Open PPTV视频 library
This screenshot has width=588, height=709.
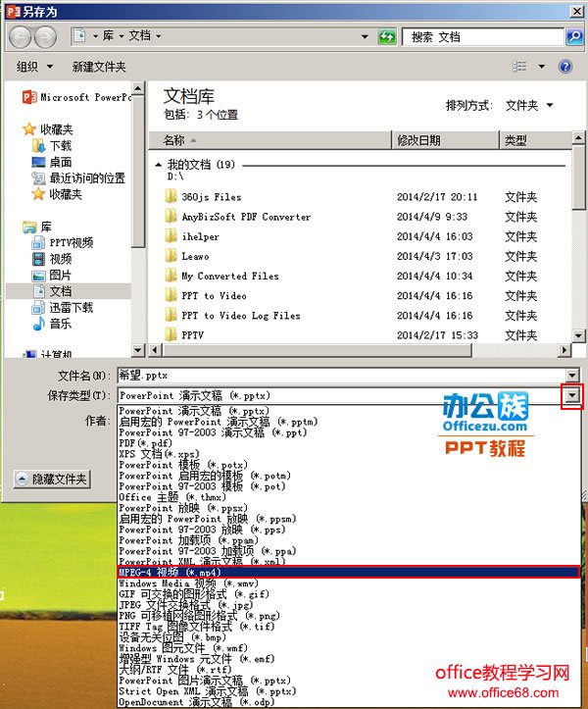[63, 243]
